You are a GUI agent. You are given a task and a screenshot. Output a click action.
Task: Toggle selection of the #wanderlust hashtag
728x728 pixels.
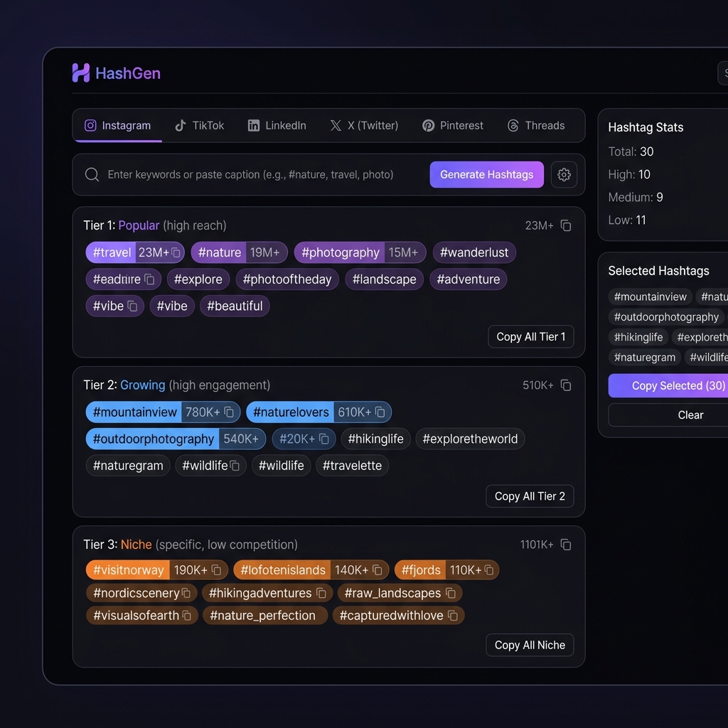[x=474, y=252]
